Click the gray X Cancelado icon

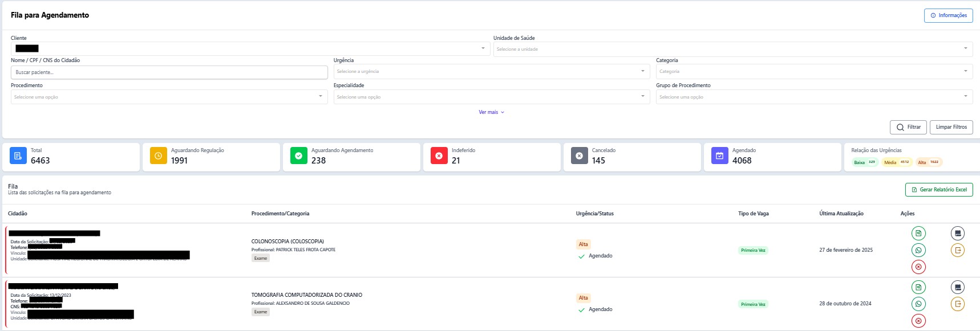(x=579, y=156)
